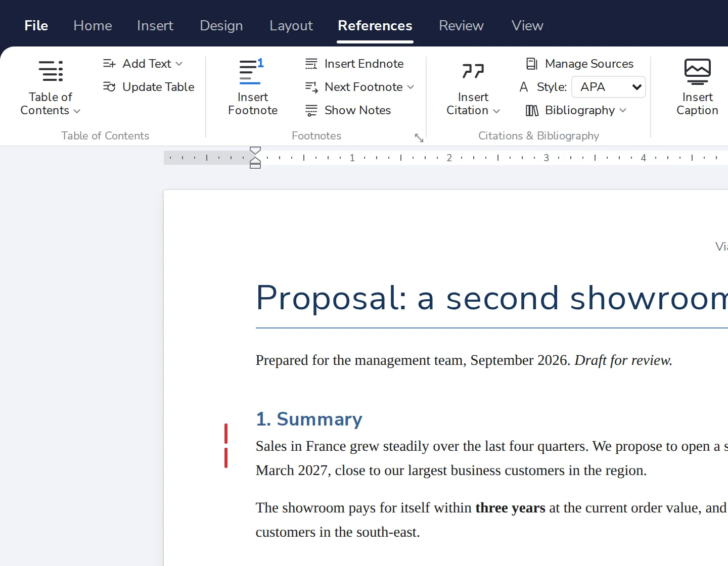This screenshot has height=566, width=728.
Task: Expand the Add Text chevron
Action: point(179,64)
